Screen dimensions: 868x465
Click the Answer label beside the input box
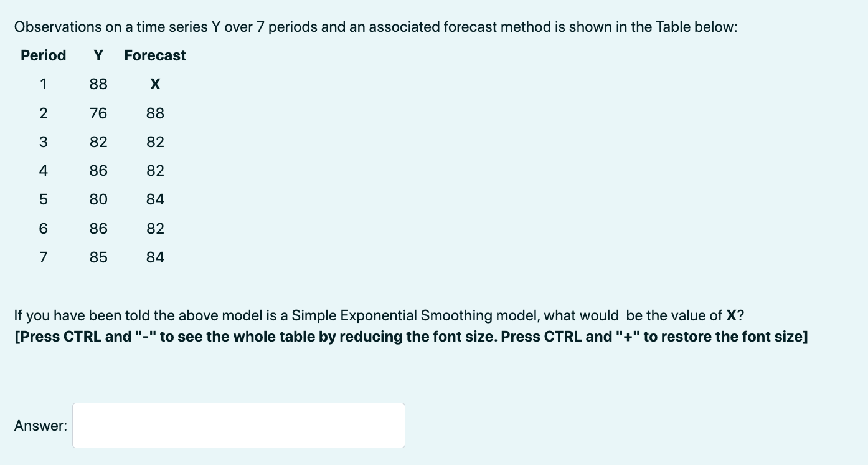[40, 425]
